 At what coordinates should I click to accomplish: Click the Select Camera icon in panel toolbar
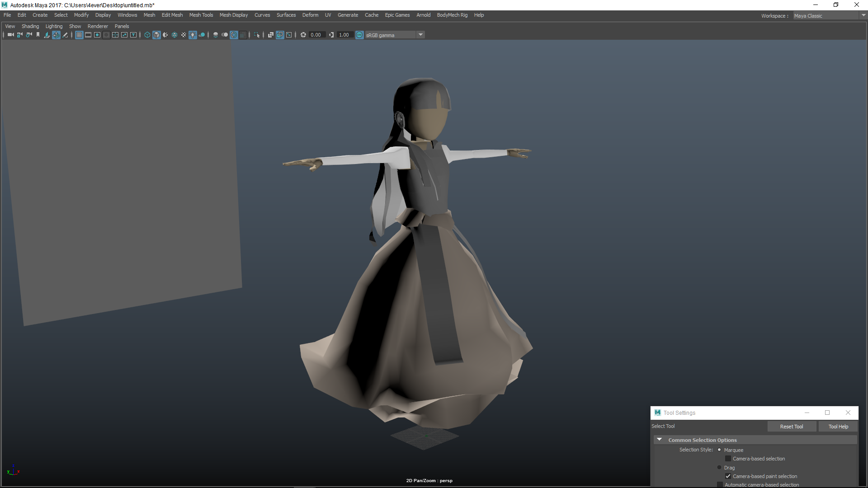10,35
